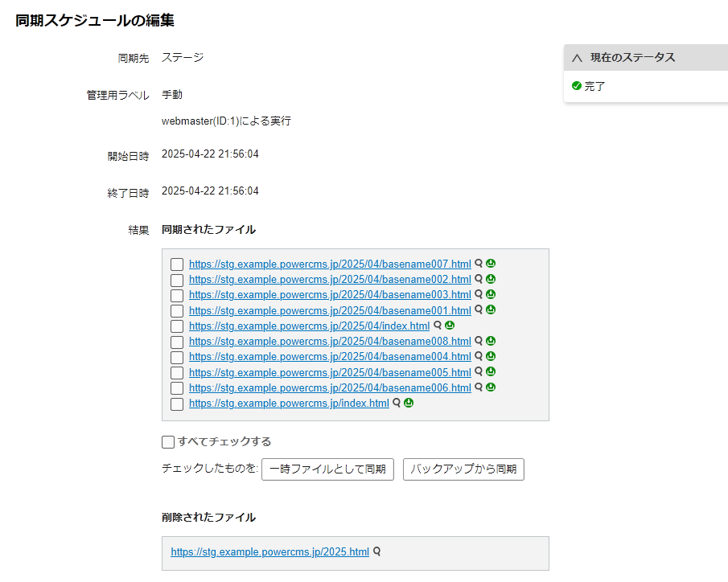Select the checkbox for root index.html
This screenshot has height=582, width=728.
pos(177,404)
